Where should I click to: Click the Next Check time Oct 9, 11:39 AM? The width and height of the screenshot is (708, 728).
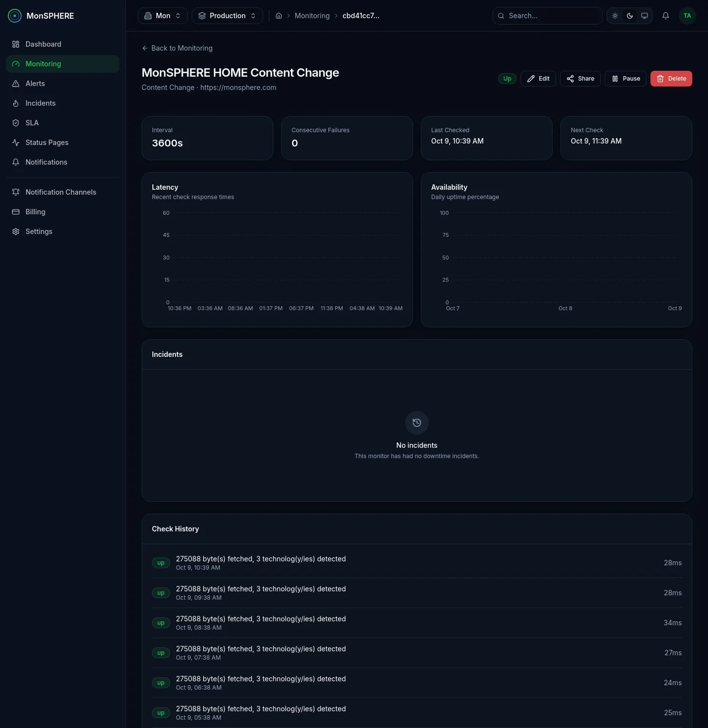point(596,141)
